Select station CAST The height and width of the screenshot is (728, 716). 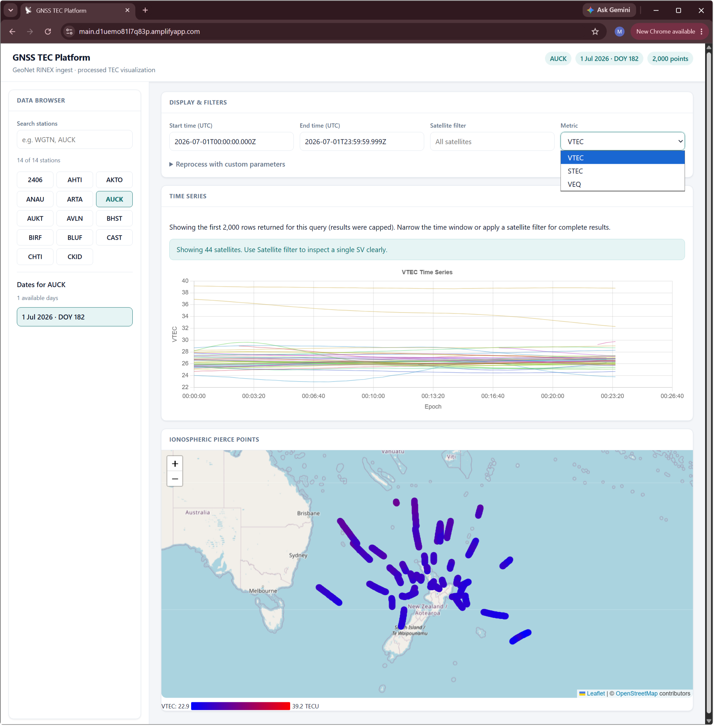tap(115, 238)
